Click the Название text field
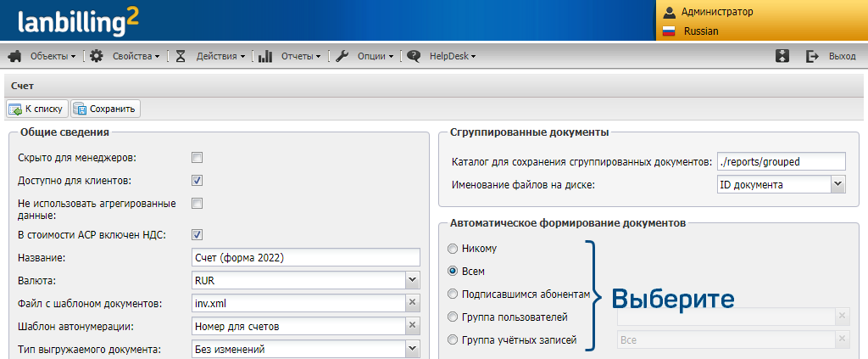The width and height of the screenshot is (868, 359). 306,257
